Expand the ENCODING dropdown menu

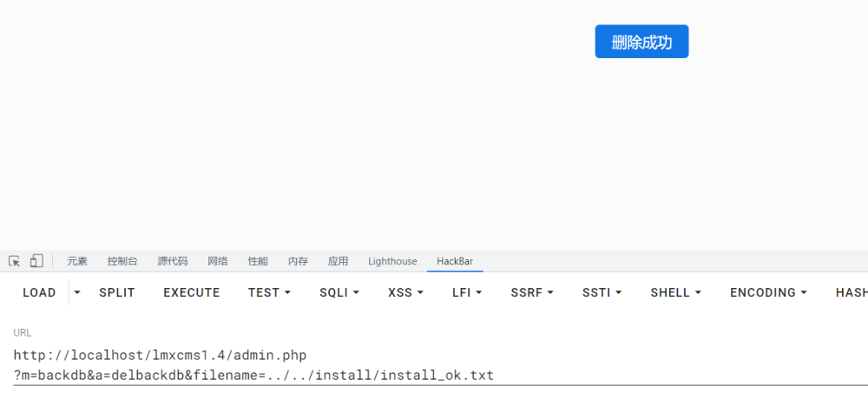point(768,293)
